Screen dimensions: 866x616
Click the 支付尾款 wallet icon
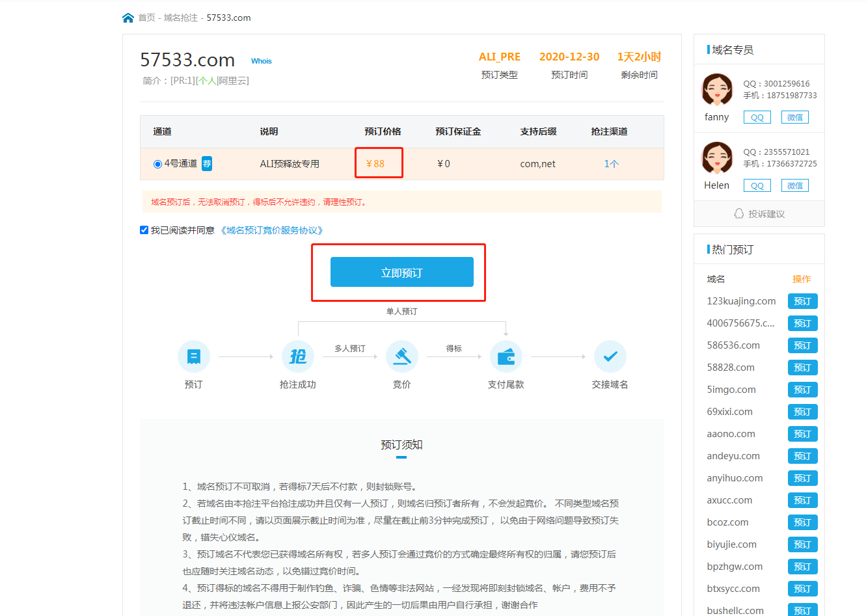tap(506, 356)
